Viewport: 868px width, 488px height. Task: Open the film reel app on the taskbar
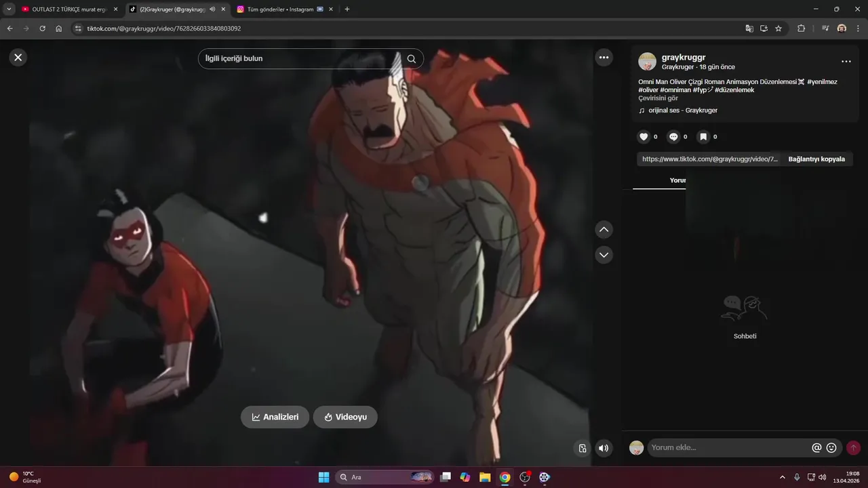coord(545,477)
